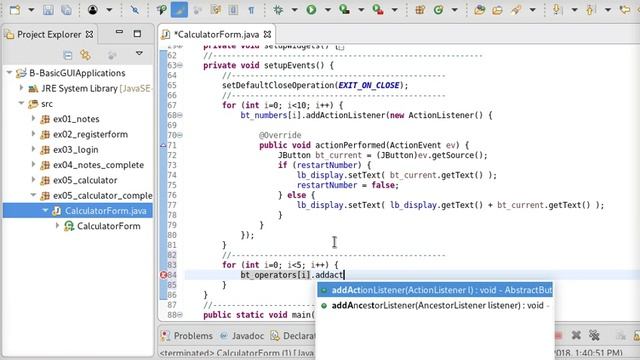Click the Open Task folder icon
Viewport: 640px width, 360px height.
click(498, 10)
